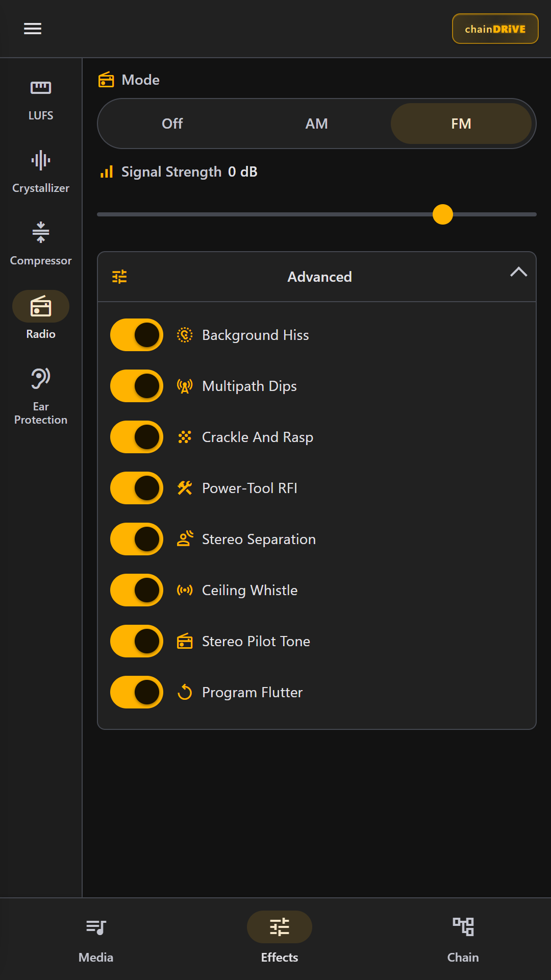
Task: Toggle Crackle And Rasp switch
Action: click(137, 437)
